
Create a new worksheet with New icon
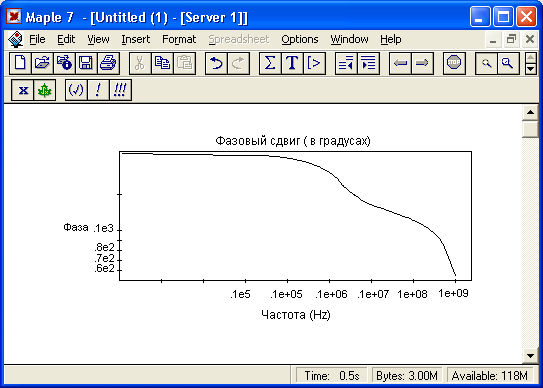(20, 63)
